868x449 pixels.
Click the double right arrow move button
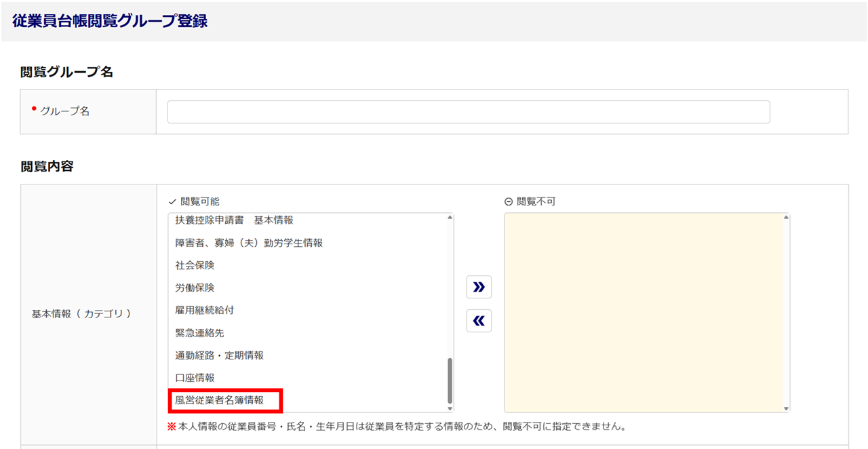(x=479, y=287)
